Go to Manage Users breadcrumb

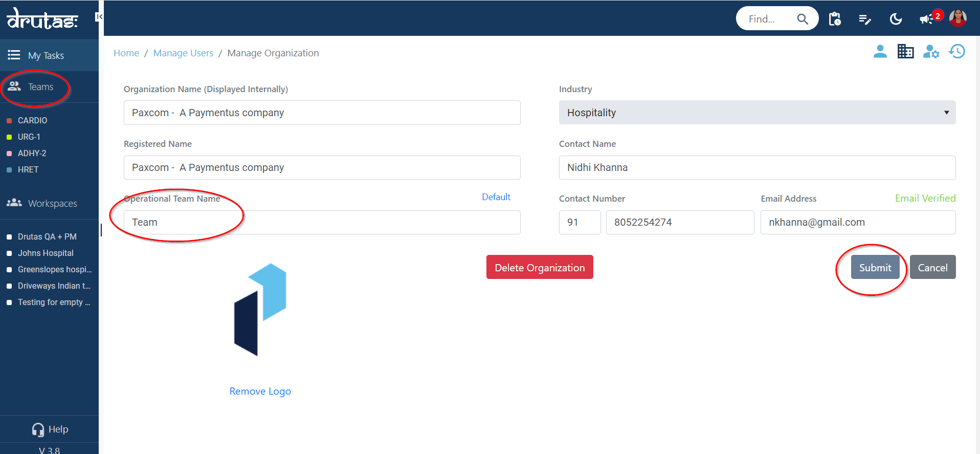tap(183, 53)
